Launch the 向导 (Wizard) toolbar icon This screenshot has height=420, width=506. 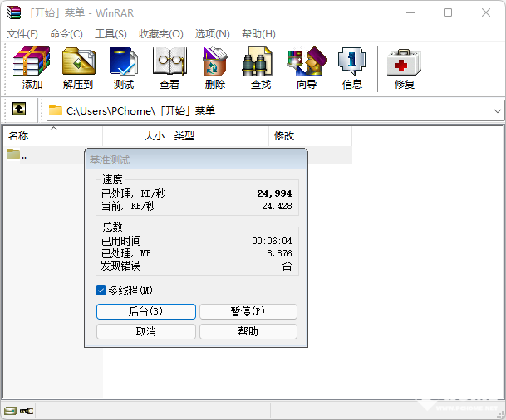[x=307, y=68]
